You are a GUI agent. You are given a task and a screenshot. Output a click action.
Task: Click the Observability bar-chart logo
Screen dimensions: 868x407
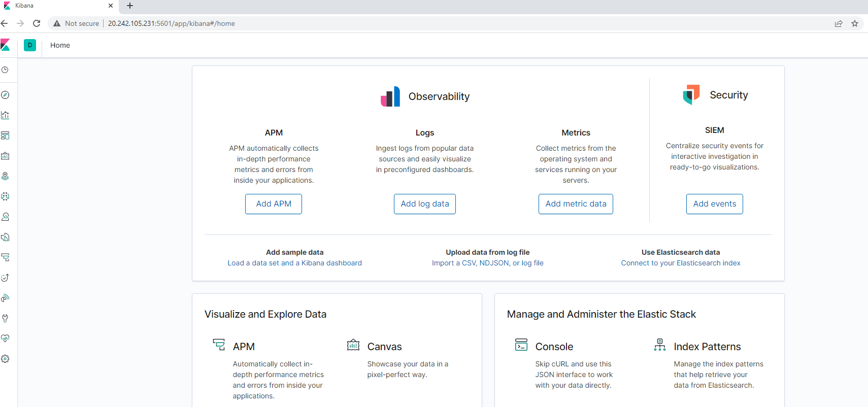(390, 96)
